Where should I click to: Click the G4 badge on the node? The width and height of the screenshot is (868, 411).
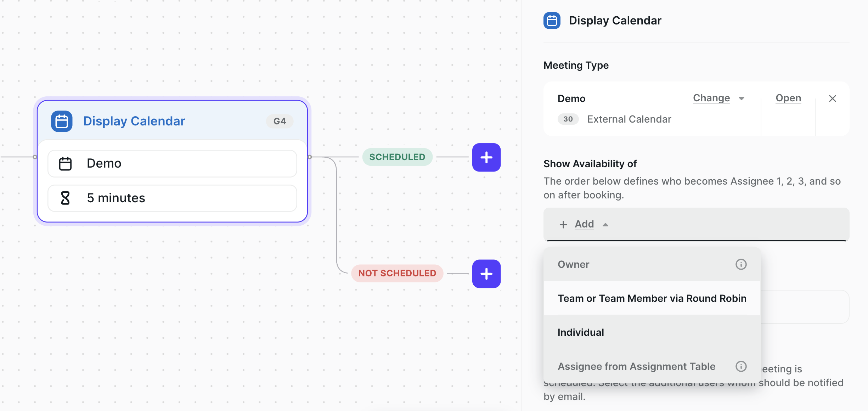pyautogui.click(x=280, y=121)
